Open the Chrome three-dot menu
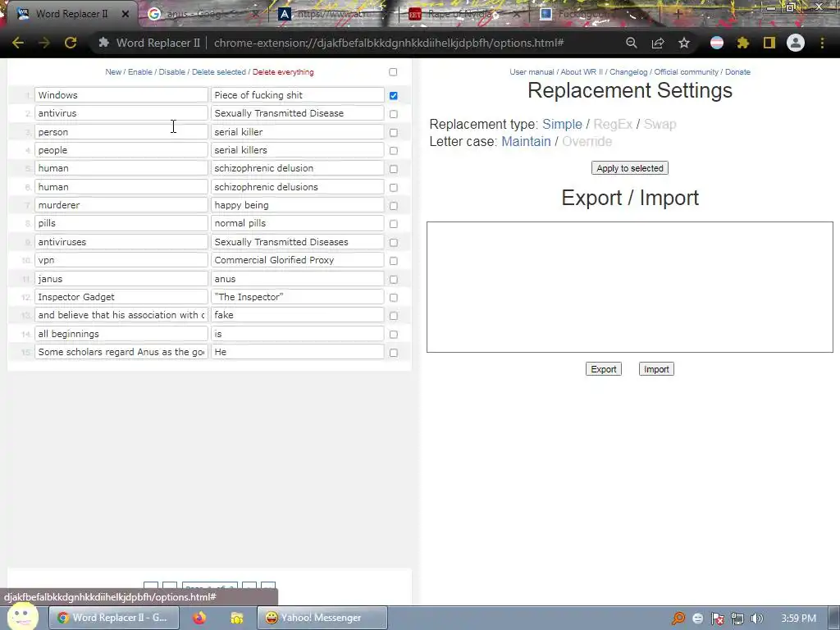This screenshot has height=630, width=840. click(822, 43)
